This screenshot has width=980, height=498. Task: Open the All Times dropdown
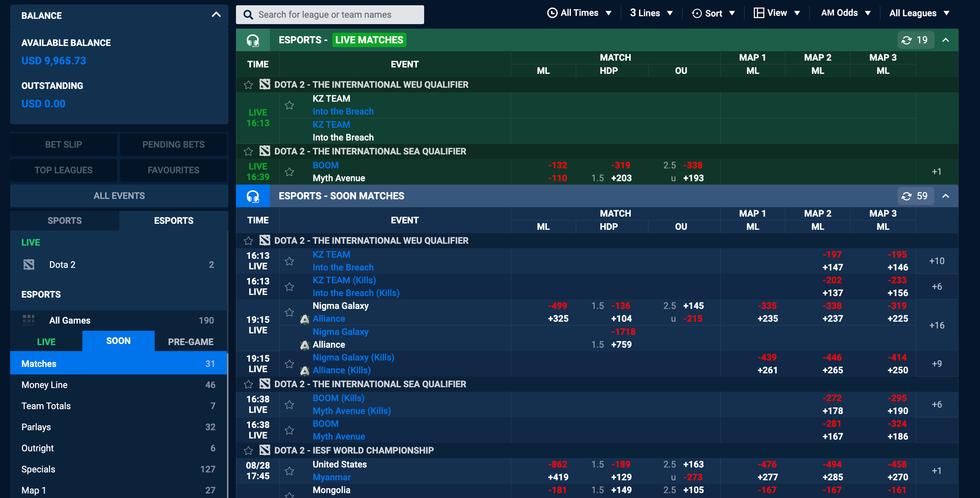pyautogui.click(x=580, y=13)
